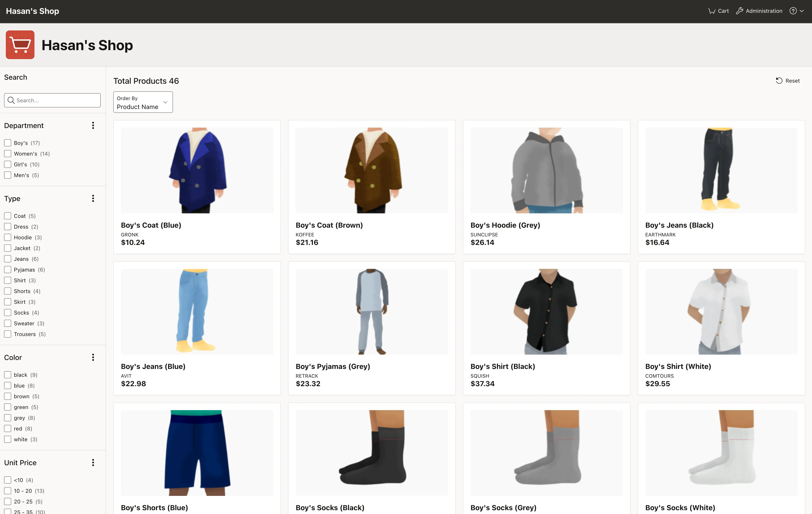Check the Women's department filter
The image size is (812, 514).
pyautogui.click(x=8, y=154)
